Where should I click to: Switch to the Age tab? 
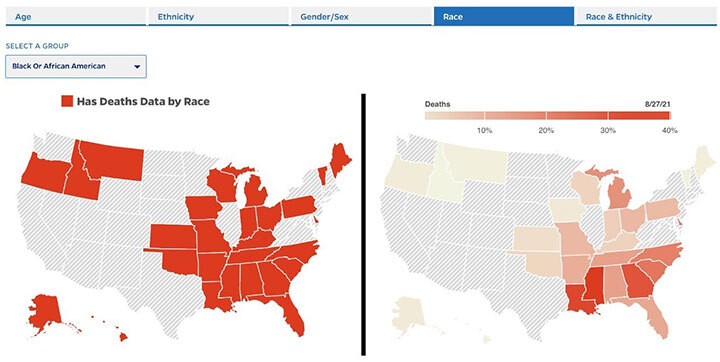pyautogui.click(x=76, y=17)
